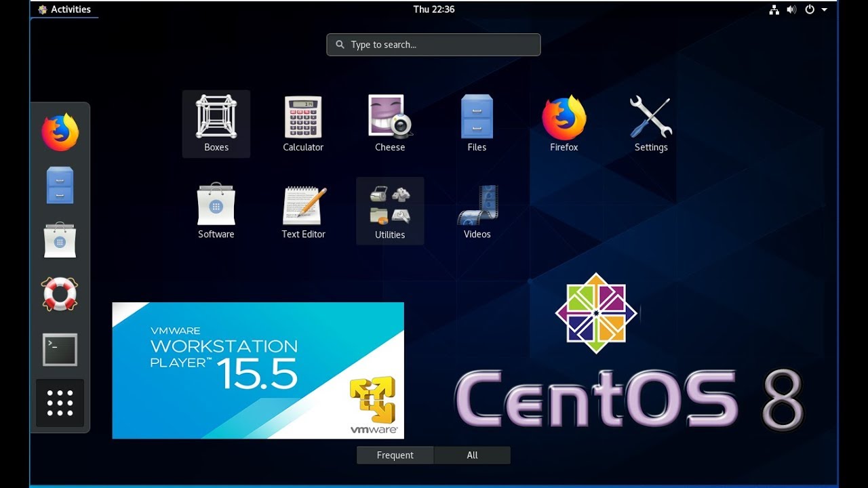Switch to the Frequent tab
868x488 pixels.
click(x=395, y=455)
